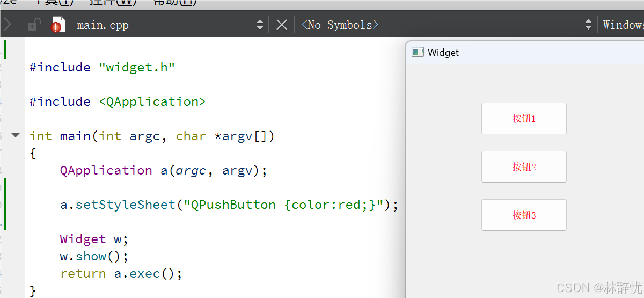Image resolution: width=644 pixels, height=298 pixels.
Task: Click the "int main" function signature
Action: 152,136
